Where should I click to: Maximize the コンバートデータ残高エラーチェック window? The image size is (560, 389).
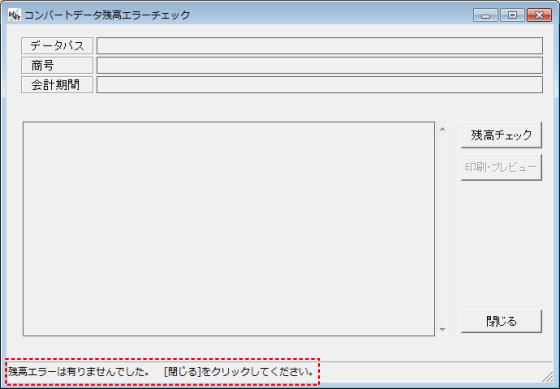point(512,15)
